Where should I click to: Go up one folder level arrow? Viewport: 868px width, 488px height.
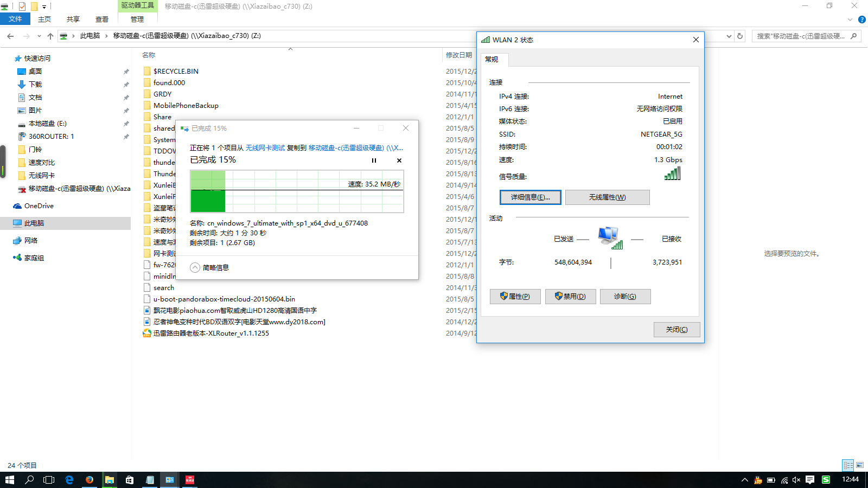50,36
